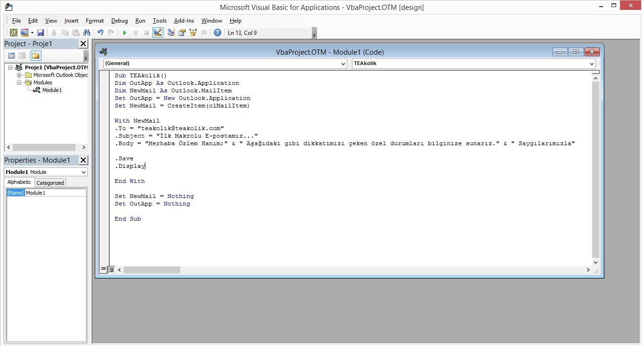Toggle Design Mode in toolbar
Viewport: 644px width, 346px height.
click(158, 33)
